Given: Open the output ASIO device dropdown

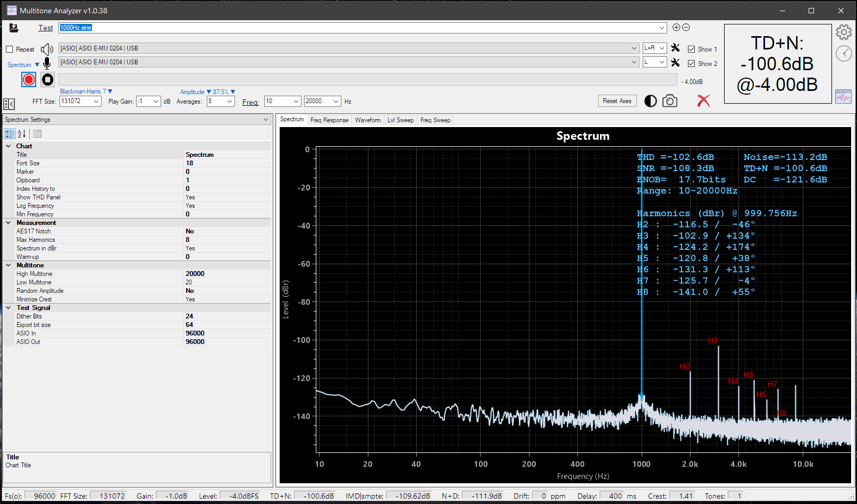Looking at the screenshot, I should pyautogui.click(x=634, y=48).
